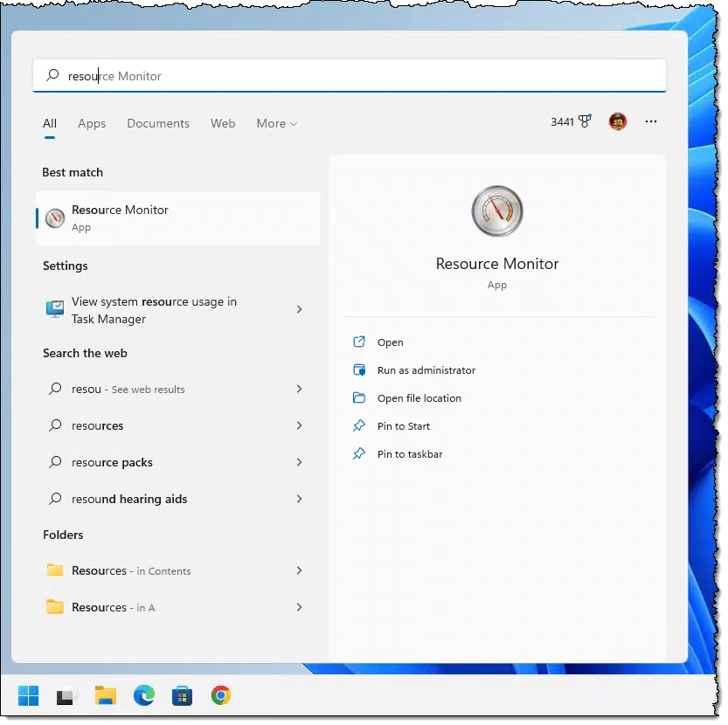Expand arrow for Resources in A folder
The height and width of the screenshot is (725, 728).
pos(299,607)
